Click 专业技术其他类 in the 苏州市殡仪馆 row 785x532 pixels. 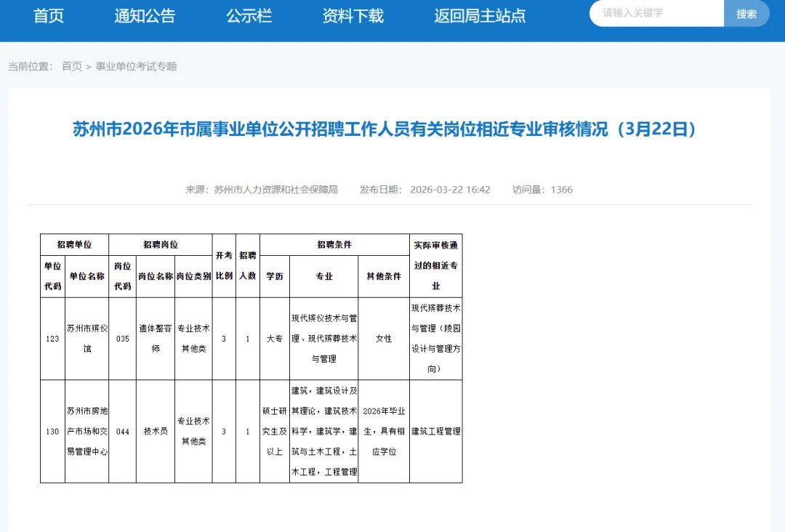point(193,339)
